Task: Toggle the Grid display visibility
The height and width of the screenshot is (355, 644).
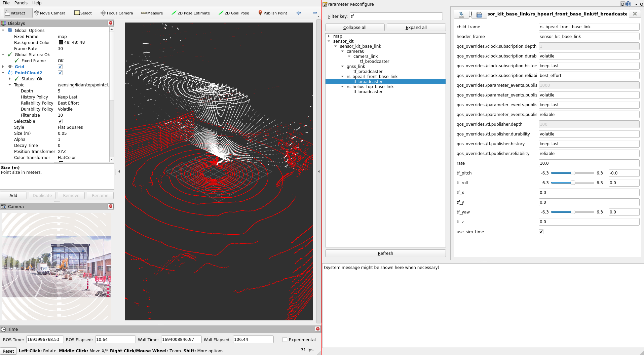Action: click(60, 67)
